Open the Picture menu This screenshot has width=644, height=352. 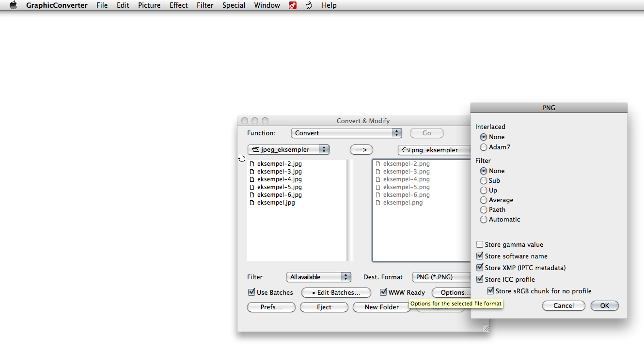149,5
